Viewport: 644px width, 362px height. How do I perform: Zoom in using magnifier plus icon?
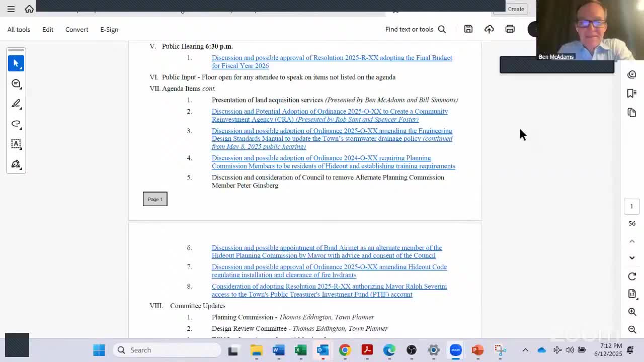(632, 312)
